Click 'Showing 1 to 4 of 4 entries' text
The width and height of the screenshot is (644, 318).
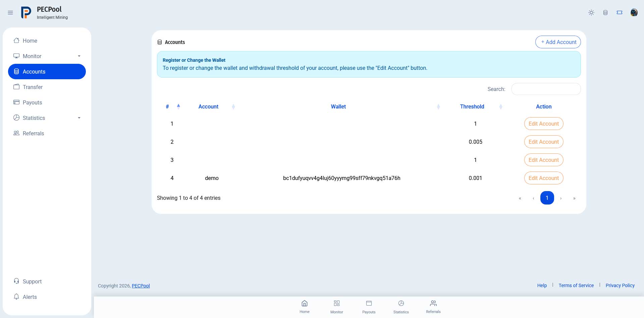point(189,198)
